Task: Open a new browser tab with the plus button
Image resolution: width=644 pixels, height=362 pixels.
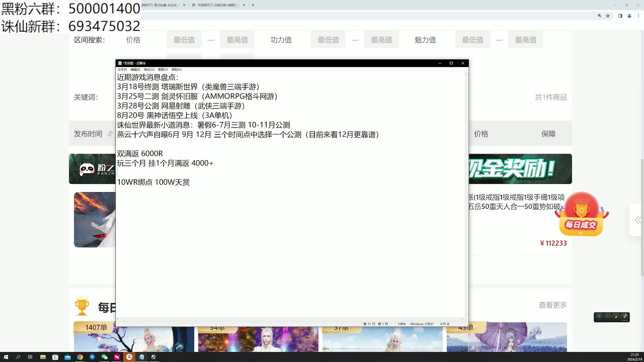Action: [253, 5]
